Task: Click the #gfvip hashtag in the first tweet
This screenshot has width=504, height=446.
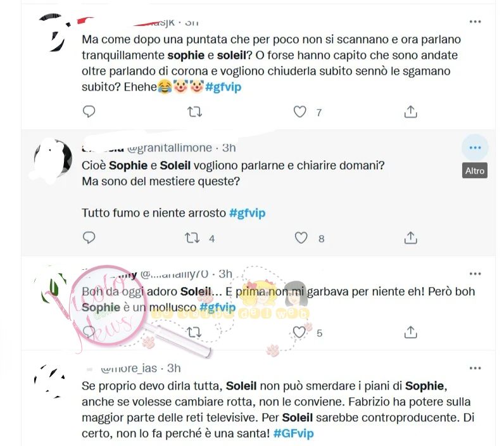Action: pos(224,87)
